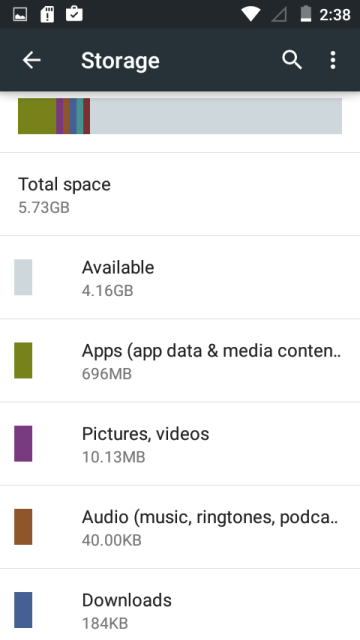Tap the gray free-space portion of usage bar
This screenshot has width=360, height=640.
[216, 116]
